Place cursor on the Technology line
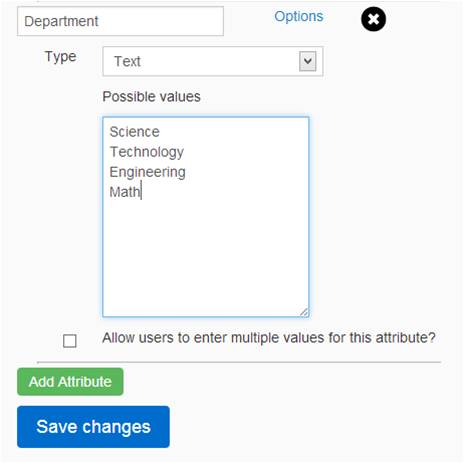The image size is (464, 463). pos(147,152)
